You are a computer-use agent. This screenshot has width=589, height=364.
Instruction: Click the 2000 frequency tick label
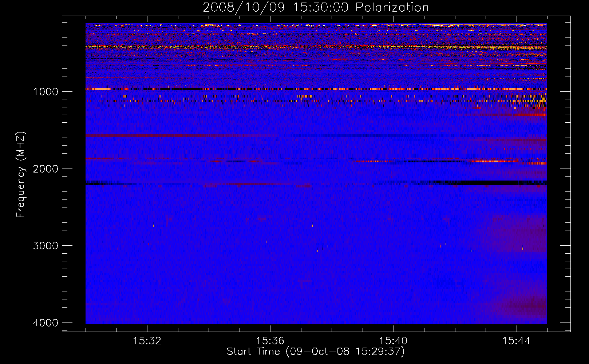(46, 169)
